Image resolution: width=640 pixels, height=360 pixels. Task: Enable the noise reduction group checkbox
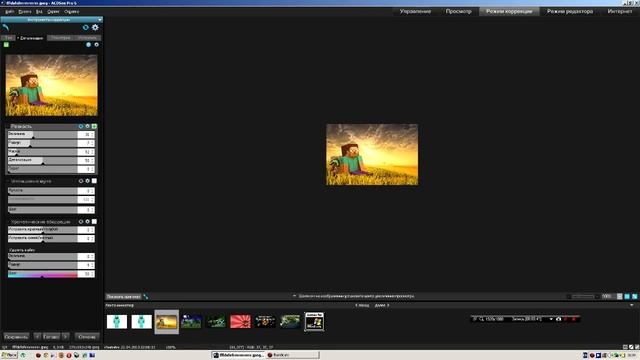[x=94, y=181]
